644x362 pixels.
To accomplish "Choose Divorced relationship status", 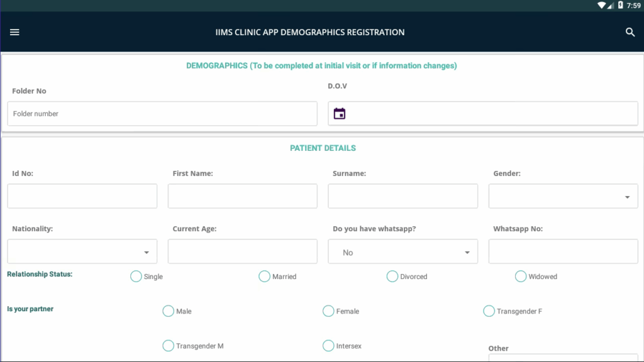I will [392, 277].
